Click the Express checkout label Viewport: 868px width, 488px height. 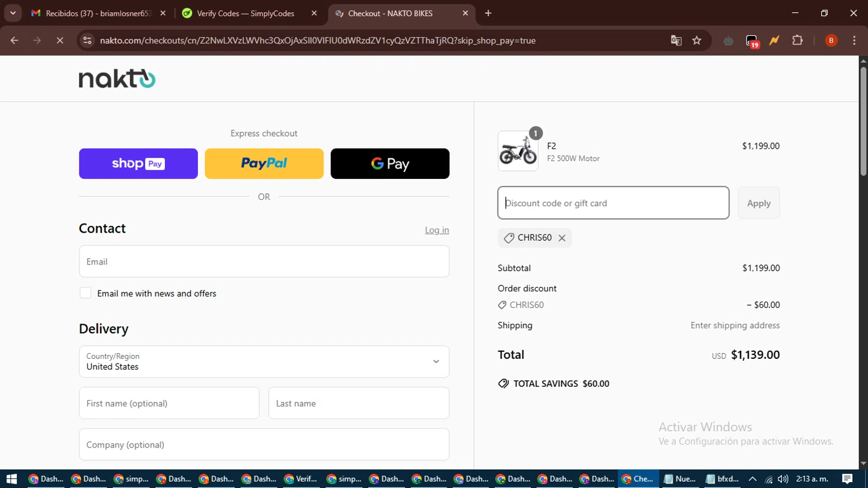tap(264, 133)
